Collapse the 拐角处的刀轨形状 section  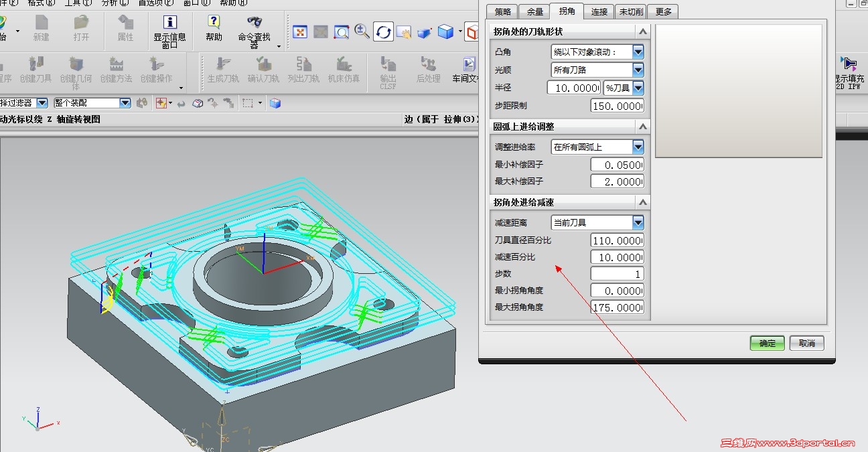[642, 31]
